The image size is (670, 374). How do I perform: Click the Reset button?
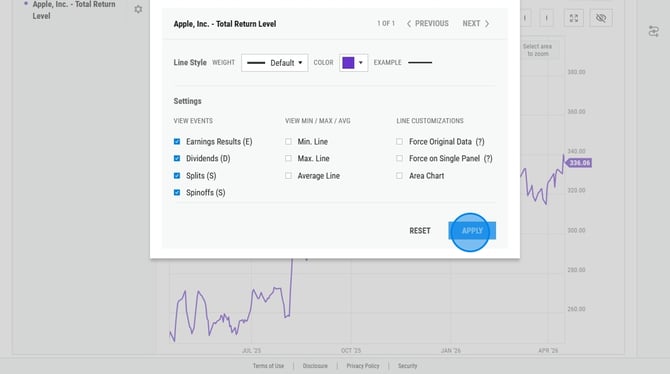click(x=420, y=231)
